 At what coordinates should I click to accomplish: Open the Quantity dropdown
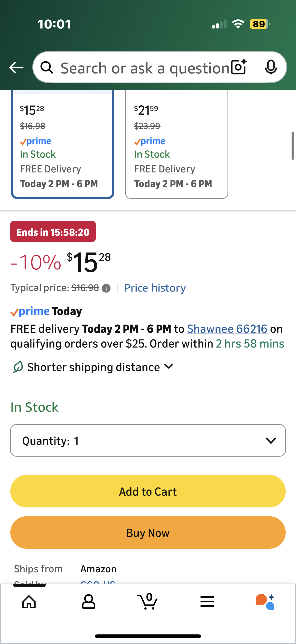(148, 440)
